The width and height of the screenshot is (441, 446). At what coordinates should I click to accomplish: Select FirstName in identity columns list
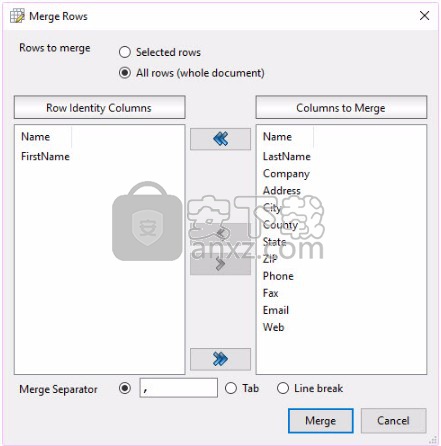tap(45, 156)
